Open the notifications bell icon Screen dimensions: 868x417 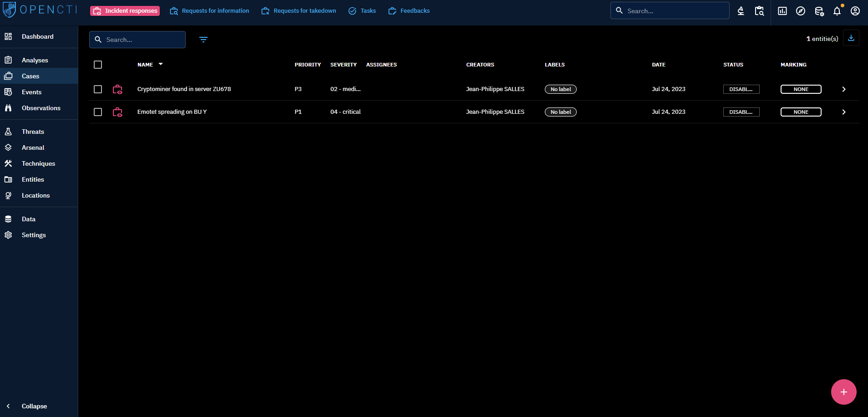coord(837,11)
